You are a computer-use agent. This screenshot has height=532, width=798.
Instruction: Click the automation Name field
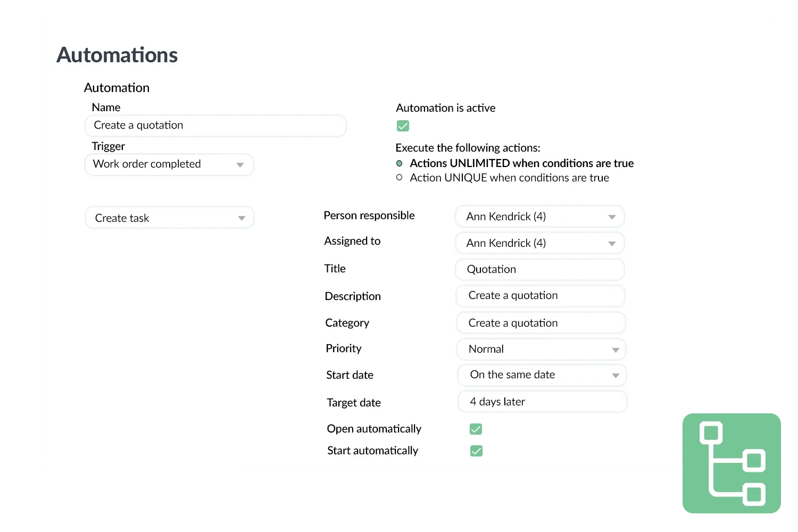point(215,126)
